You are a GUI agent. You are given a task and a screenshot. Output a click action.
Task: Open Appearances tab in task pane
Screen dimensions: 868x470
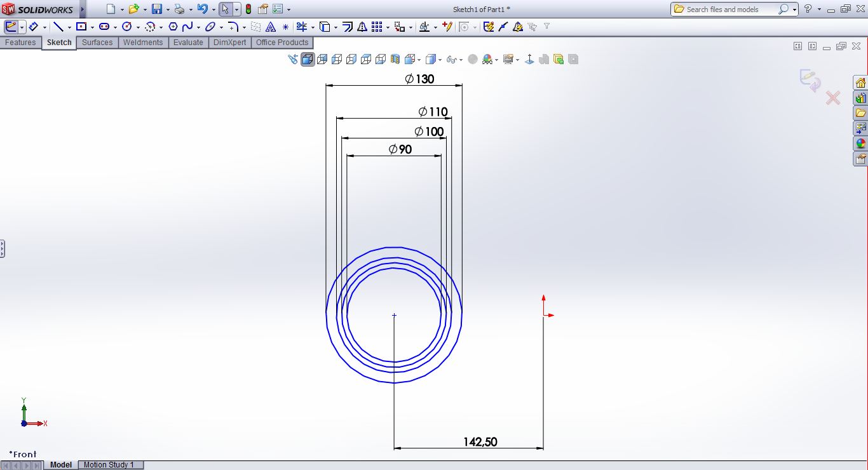point(860,144)
